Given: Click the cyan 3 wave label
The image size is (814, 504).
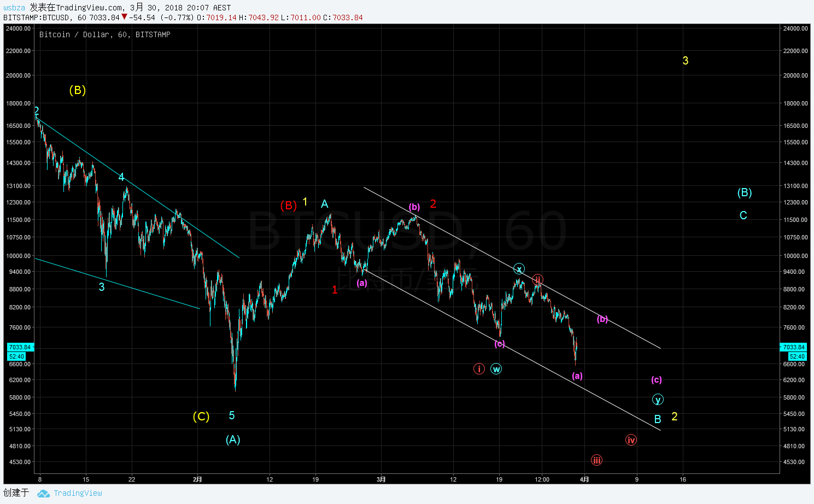Looking at the screenshot, I should tap(102, 287).
